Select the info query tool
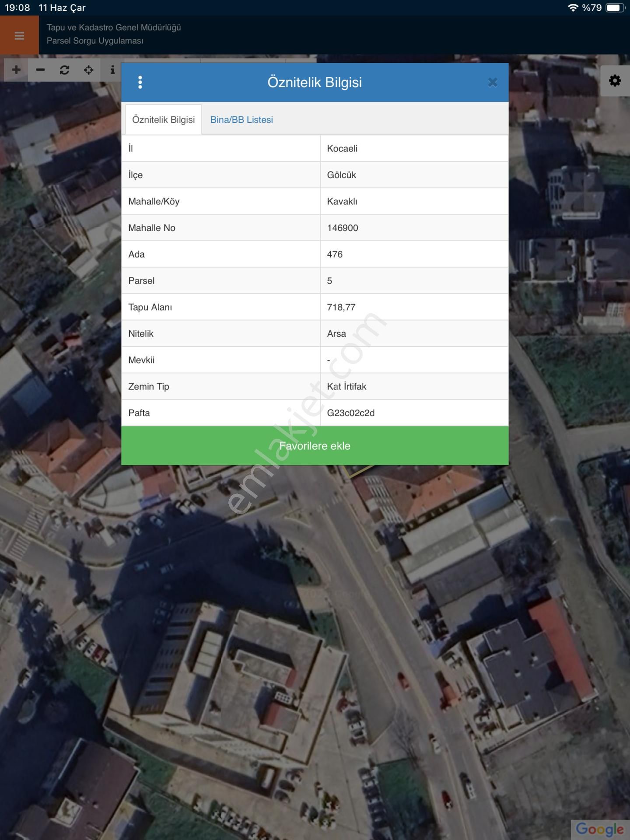Viewport: 630px width, 840px height. [x=112, y=70]
